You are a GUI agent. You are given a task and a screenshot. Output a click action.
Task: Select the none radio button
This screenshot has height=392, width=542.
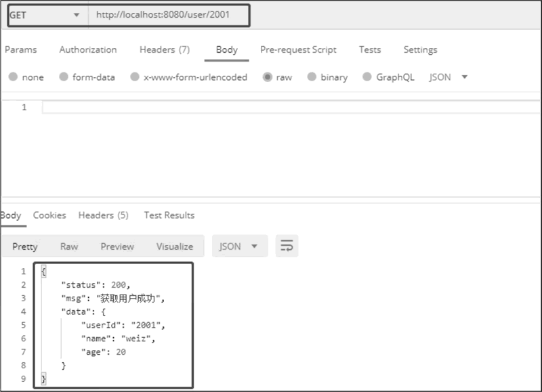(x=13, y=77)
